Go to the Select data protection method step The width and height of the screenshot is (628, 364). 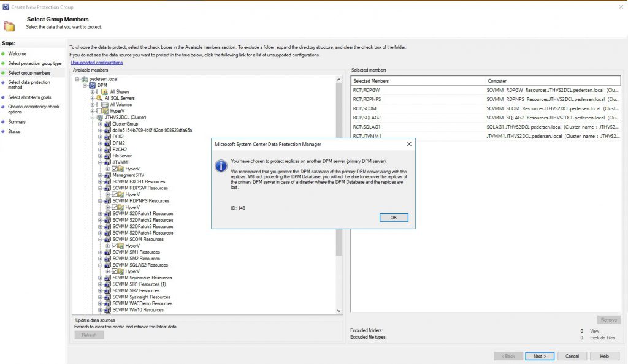pyautogui.click(x=29, y=85)
